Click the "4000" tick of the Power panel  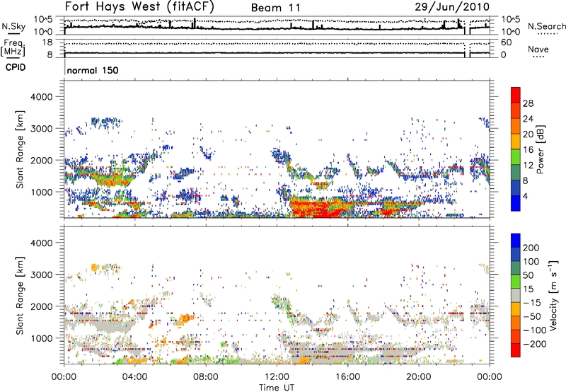coord(42,97)
